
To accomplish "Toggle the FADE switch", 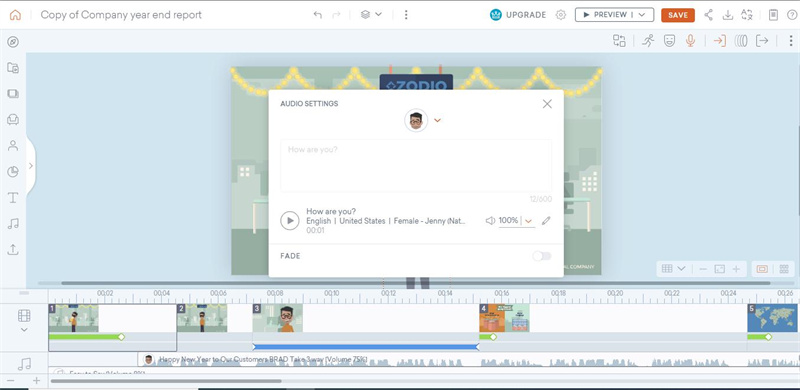I will pos(542,256).
